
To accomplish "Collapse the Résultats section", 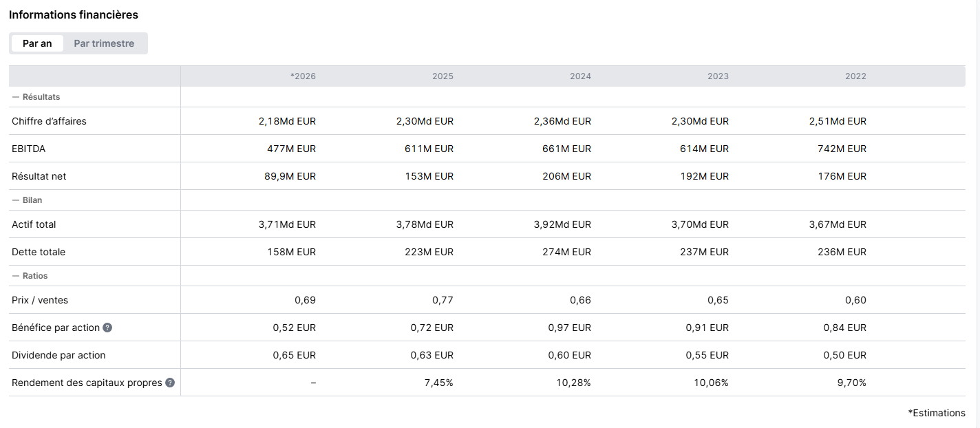I will pos(36,97).
